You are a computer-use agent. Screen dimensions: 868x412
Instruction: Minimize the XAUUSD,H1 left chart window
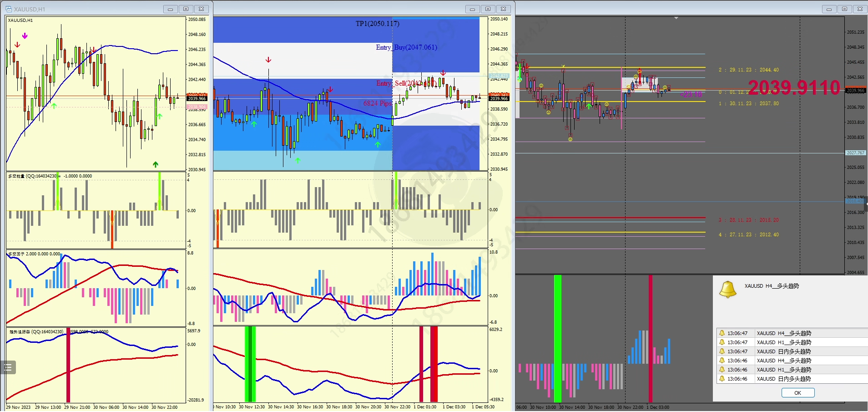(x=171, y=9)
